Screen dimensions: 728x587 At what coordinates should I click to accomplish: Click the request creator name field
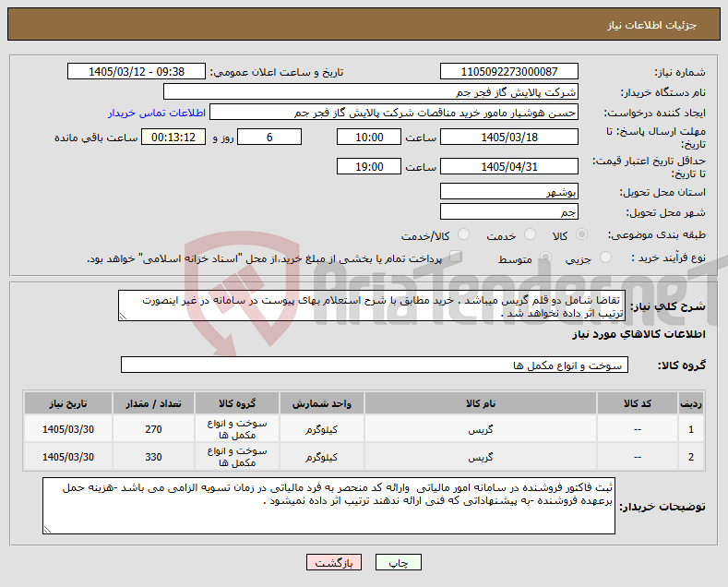click(394, 113)
